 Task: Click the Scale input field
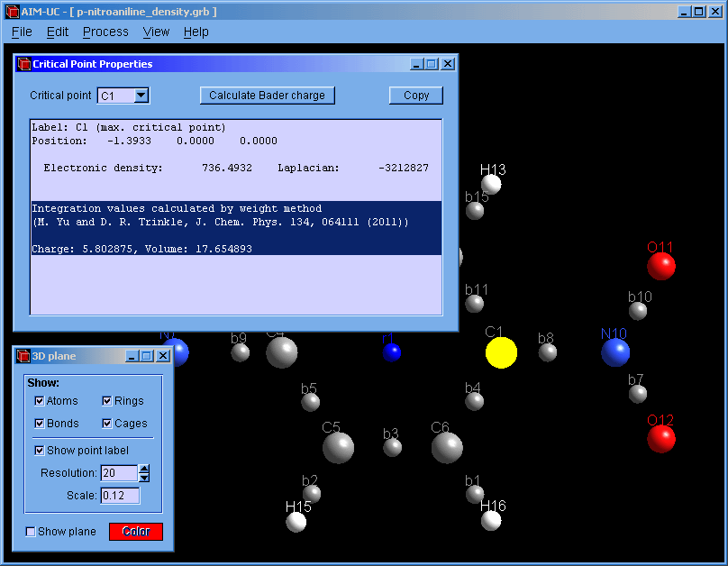tap(119, 496)
